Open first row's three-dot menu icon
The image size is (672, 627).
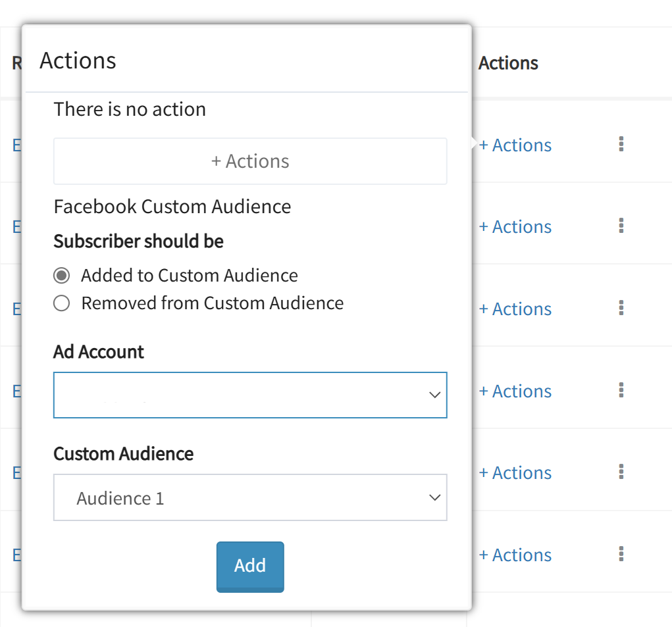621,144
